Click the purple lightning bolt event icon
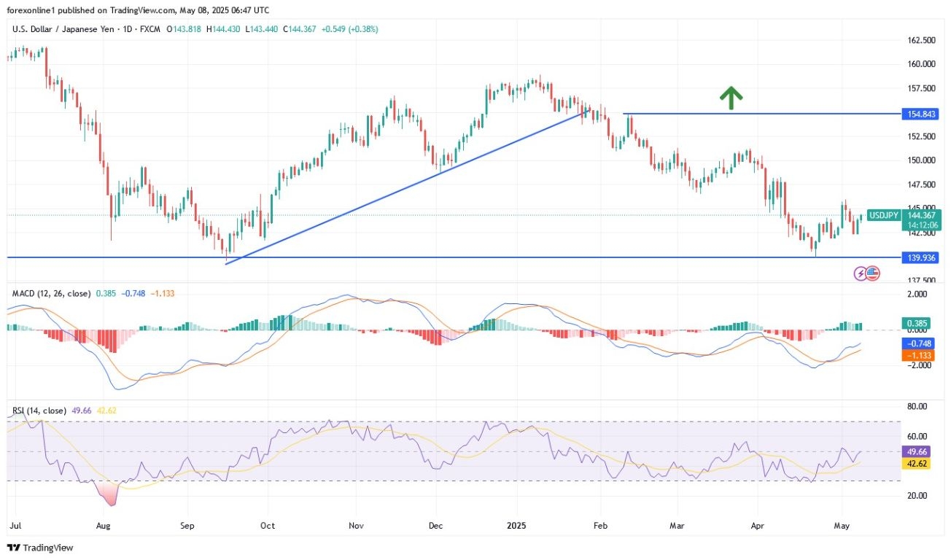The height and width of the screenshot is (560, 951). [861, 273]
